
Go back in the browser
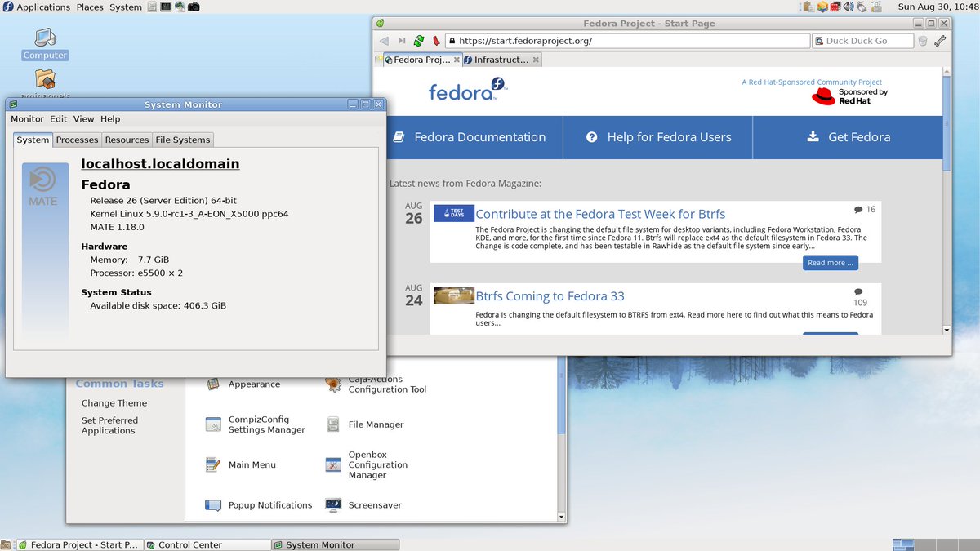pyautogui.click(x=384, y=41)
